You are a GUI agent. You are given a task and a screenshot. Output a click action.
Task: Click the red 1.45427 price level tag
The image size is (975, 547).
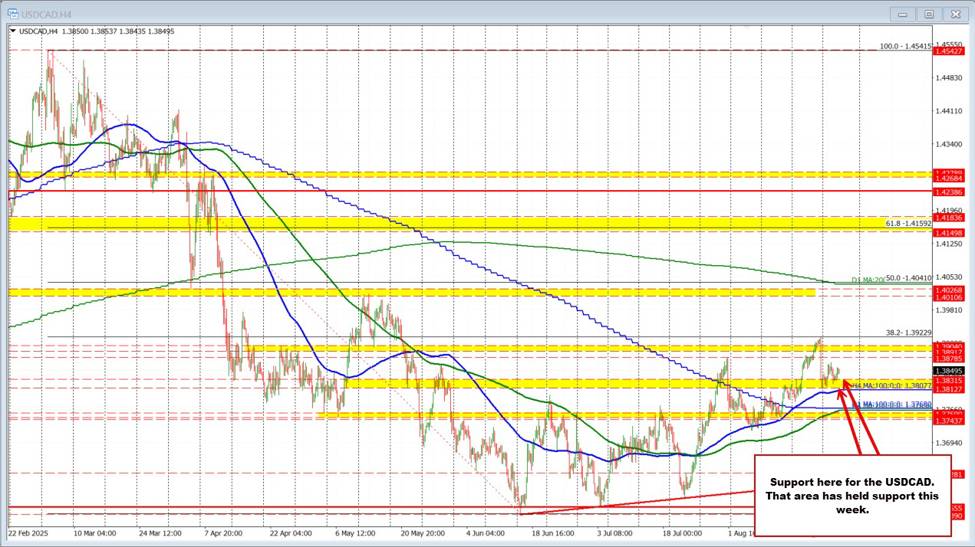point(946,50)
